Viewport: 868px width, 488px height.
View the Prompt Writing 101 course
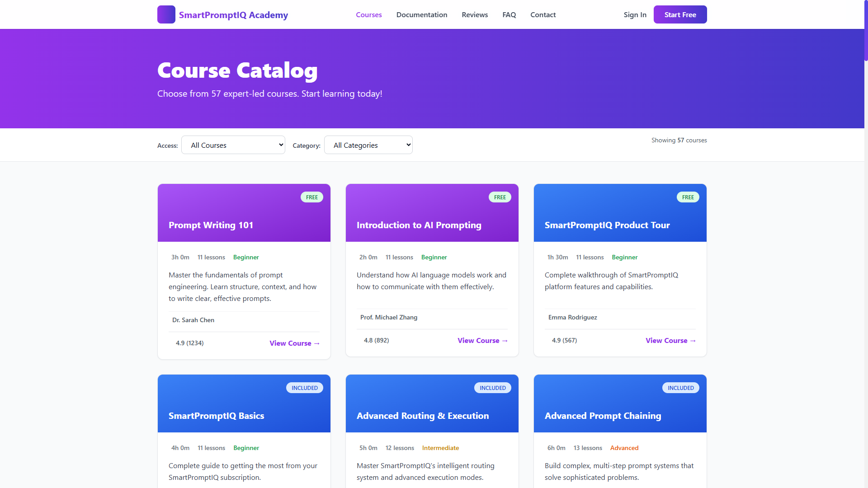coord(294,343)
